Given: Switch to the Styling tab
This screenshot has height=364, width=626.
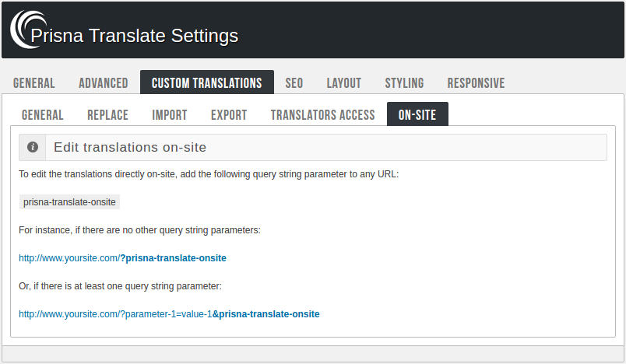Looking at the screenshot, I should coord(404,83).
